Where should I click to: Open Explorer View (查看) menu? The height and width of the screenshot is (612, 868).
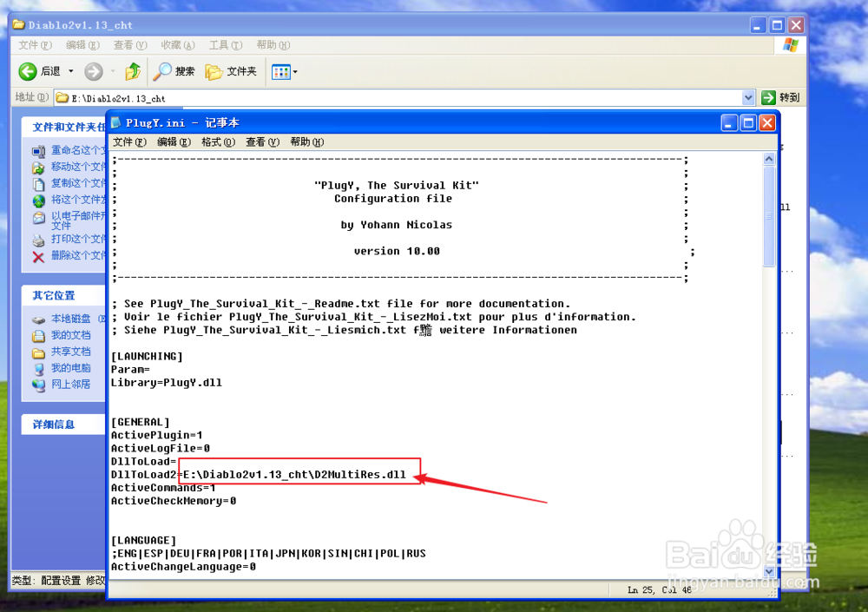[130, 45]
